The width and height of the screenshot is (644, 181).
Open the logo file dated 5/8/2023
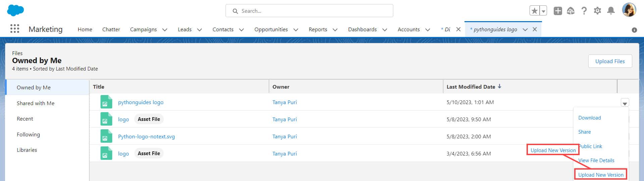[x=123, y=119]
